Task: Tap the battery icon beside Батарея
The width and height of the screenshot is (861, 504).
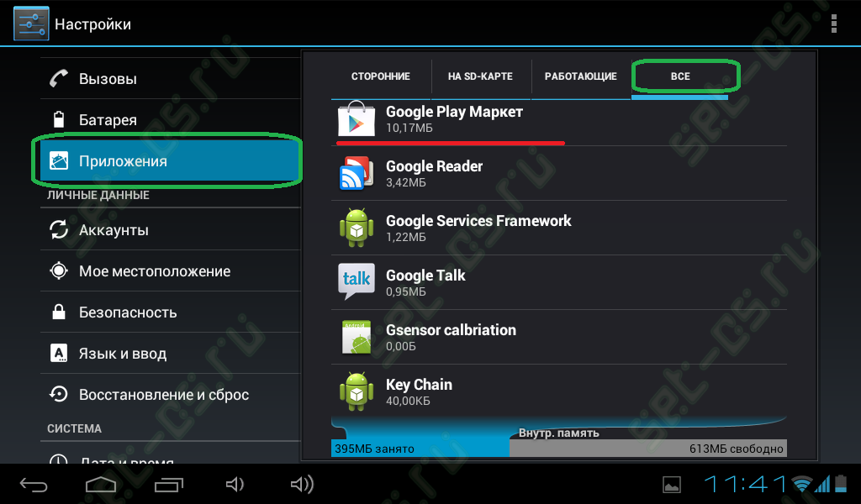Action: 59,119
